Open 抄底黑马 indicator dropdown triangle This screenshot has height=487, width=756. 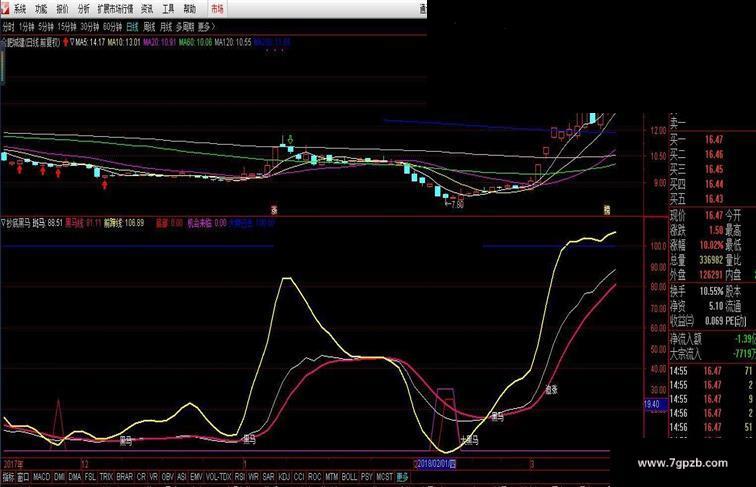pos(3,223)
